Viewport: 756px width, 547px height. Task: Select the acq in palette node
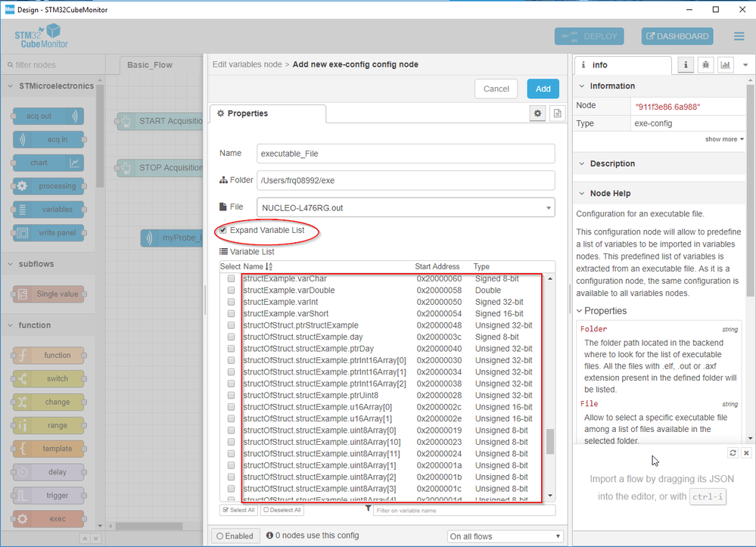click(x=48, y=140)
